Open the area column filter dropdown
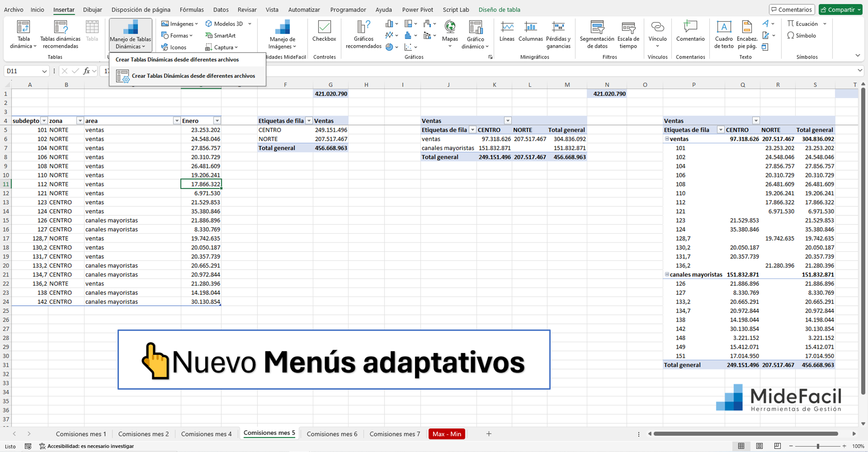Image resolution: width=868 pixels, height=452 pixels. (x=177, y=121)
